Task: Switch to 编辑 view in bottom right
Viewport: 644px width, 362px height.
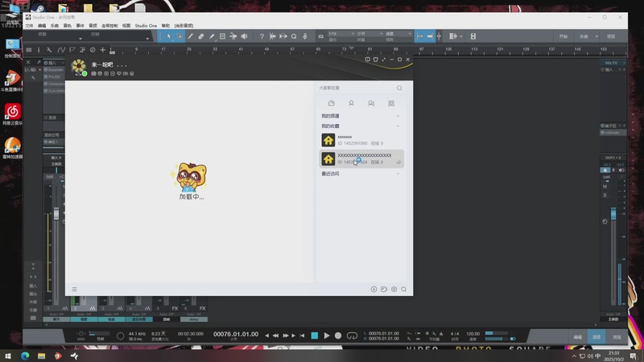Action: [x=577, y=337]
